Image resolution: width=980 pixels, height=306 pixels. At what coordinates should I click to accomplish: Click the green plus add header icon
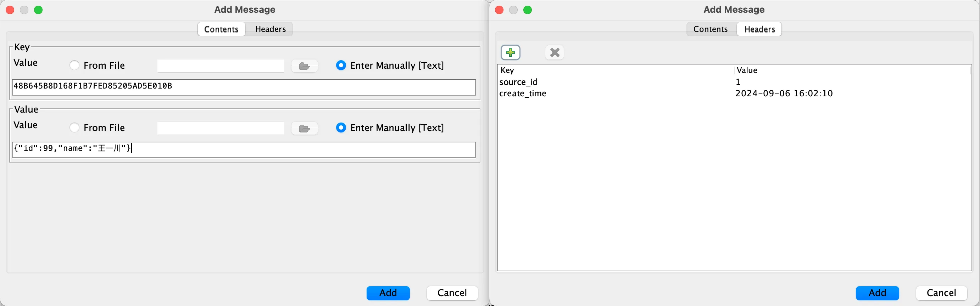click(x=510, y=52)
